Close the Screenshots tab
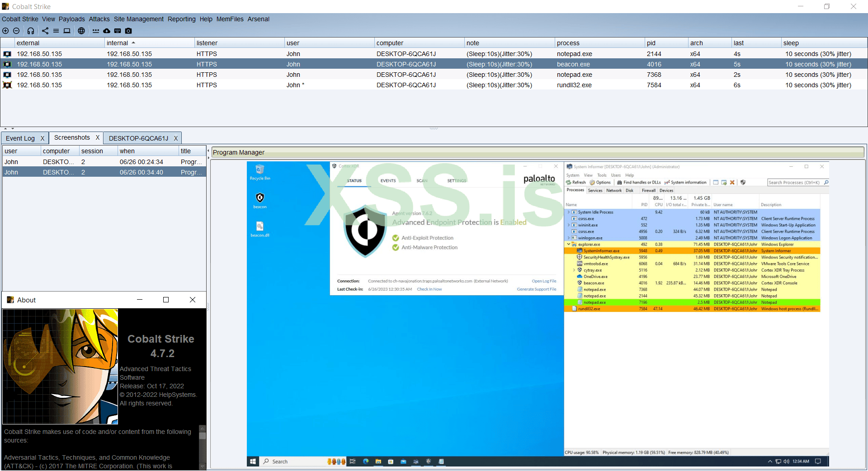868x471 pixels. [97, 137]
